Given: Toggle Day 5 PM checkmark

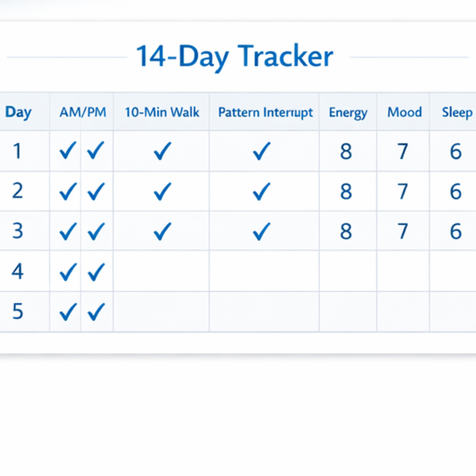Looking at the screenshot, I should (96, 312).
